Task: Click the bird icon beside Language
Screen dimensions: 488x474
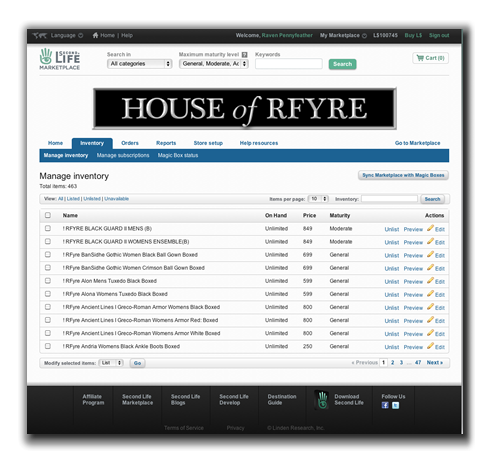Action: (39, 35)
